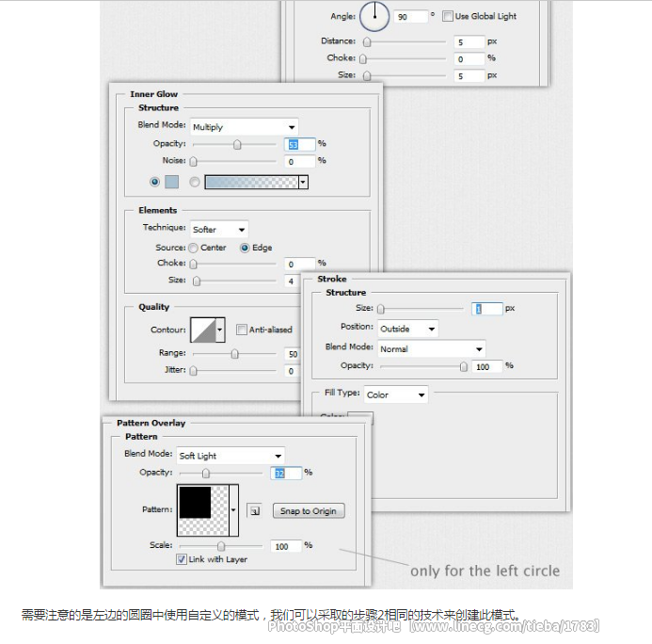The image size is (652, 644).
Task: Click the drop shadow Choke value field
Action: (x=469, y=59)
